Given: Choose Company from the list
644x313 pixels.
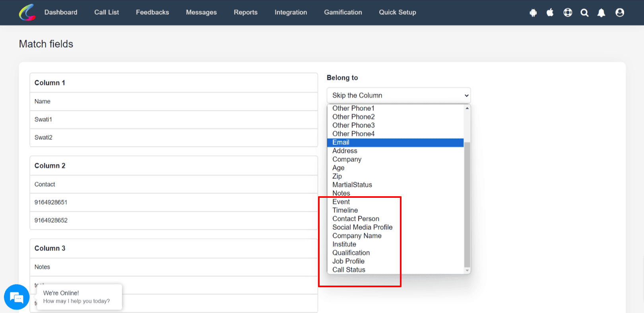Looking at the screenshot, I should coord(396,159).
